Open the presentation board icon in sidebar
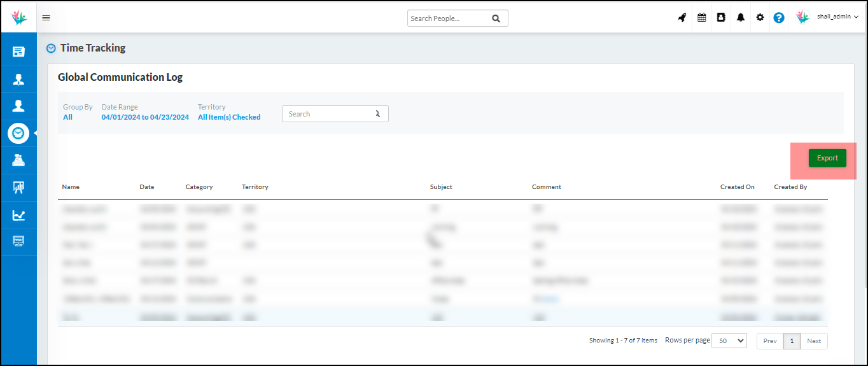868x366 pixels. click(x=18, y=188)
